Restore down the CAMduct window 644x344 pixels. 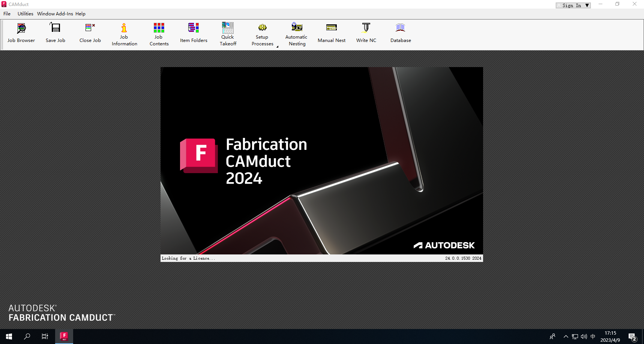(617, 4)
